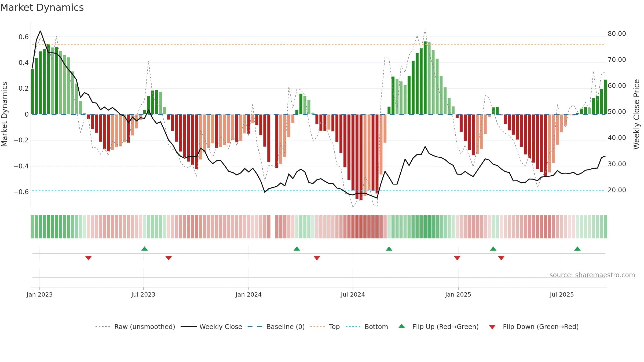This screenshot has width=644, height=362.
Task: Click the Jan 2025 x-axis label
Action: coord(458,294)
